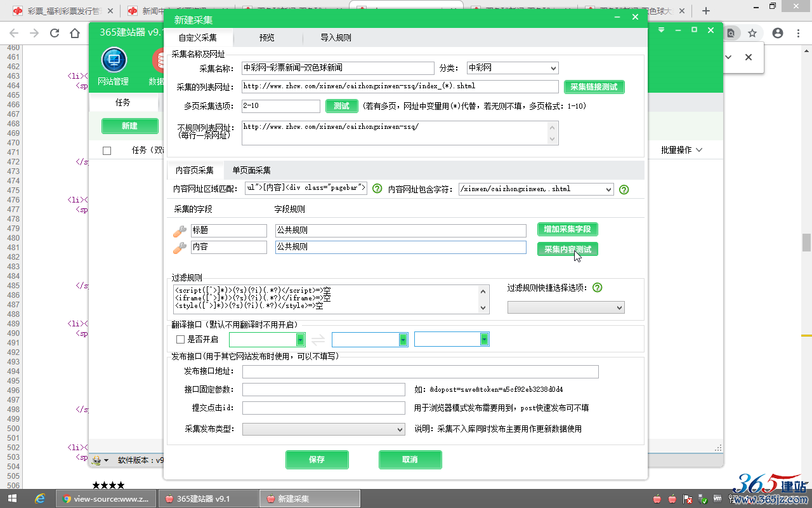Click wrench icon beside 标题 field
The height and width of the screenshot is (508, 812).
tap(180, 231)
